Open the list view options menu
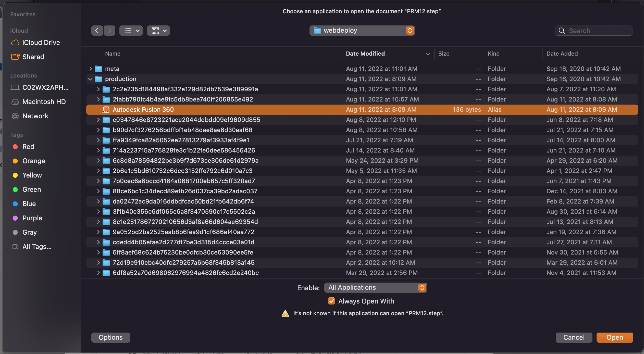The width and height of the screenshot is (644, 354). click(131, 31)
